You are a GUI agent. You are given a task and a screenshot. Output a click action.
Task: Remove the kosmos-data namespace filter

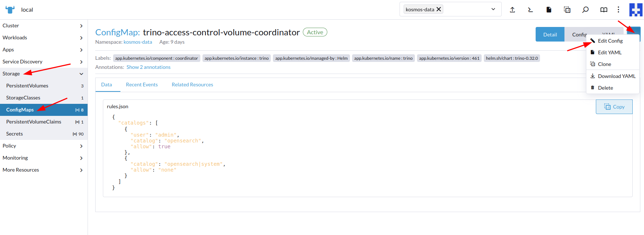coord(439,9)
